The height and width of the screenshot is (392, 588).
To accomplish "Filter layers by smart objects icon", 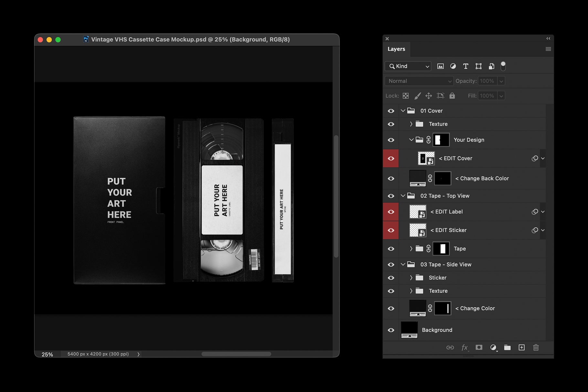I will [x=491, y=66].
